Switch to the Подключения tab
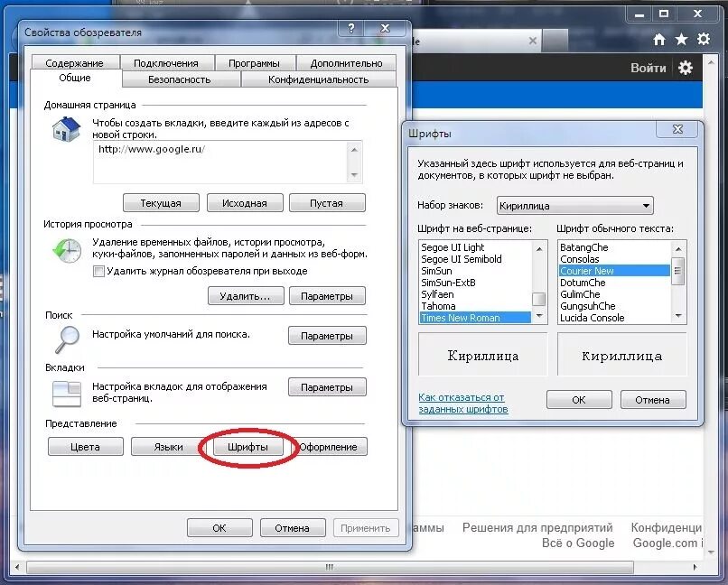Viewport: 728px width, 585px height. [x=166, y=63]
